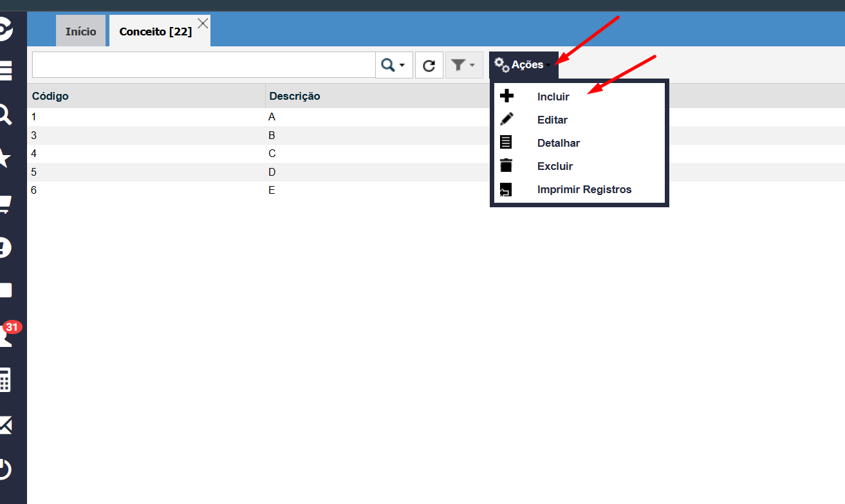Open the exclamation alert sidebar icon

[5, 248]
